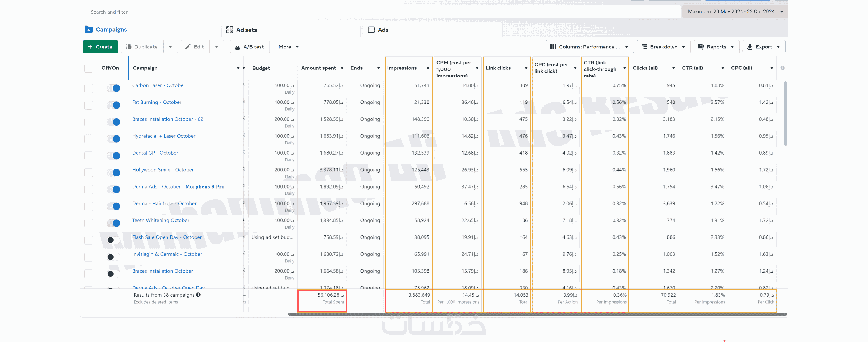This screenshot has height=342, width=868.
Task: Click the Export download icon
Action: [749, 46]
